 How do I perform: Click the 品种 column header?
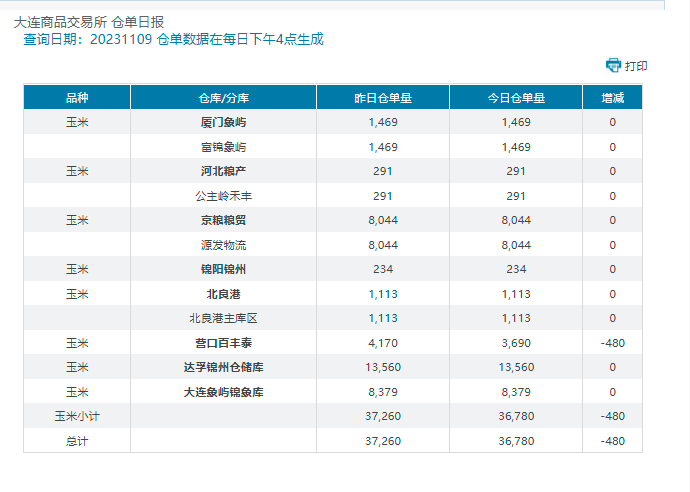pos(77,98)
